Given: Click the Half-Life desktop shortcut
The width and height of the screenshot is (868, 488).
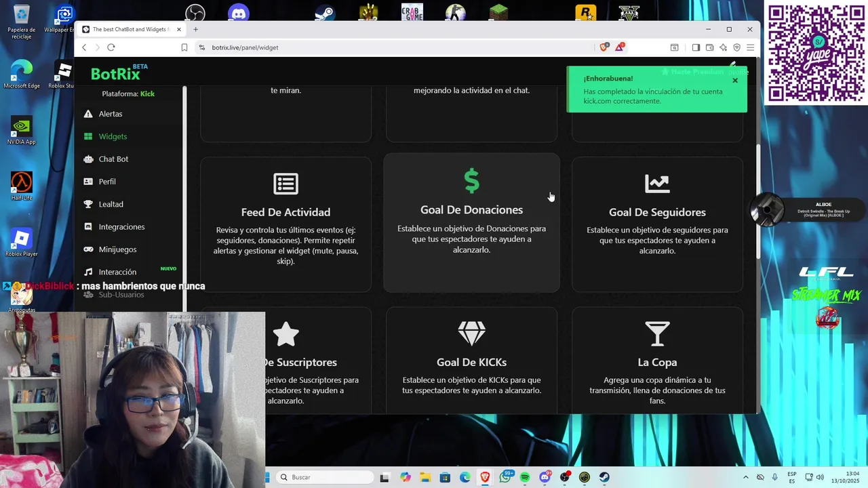Looking at the screenshot, I should [x=22, y=186].
